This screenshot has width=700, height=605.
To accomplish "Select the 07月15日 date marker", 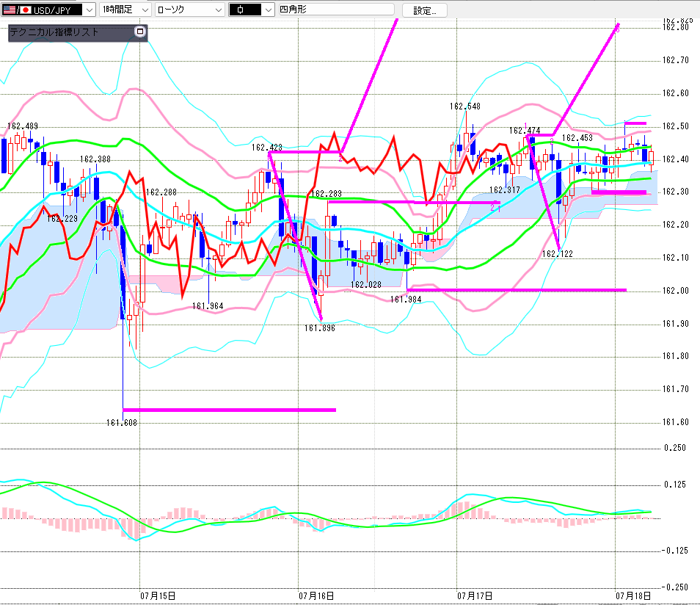I will (158, 595).
